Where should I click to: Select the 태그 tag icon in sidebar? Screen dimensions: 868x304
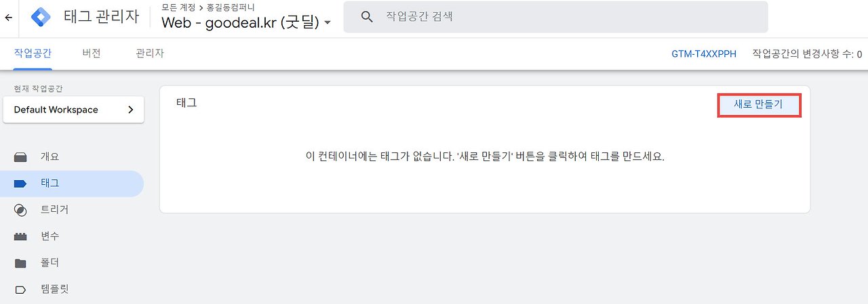(x=20, y=183)
